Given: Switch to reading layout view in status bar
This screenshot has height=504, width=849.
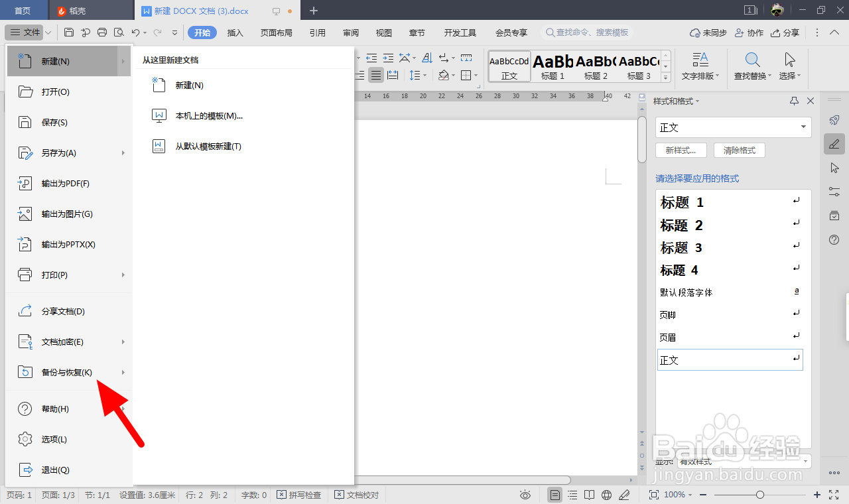Looking at the screenshot, I should tap(590, 495).
